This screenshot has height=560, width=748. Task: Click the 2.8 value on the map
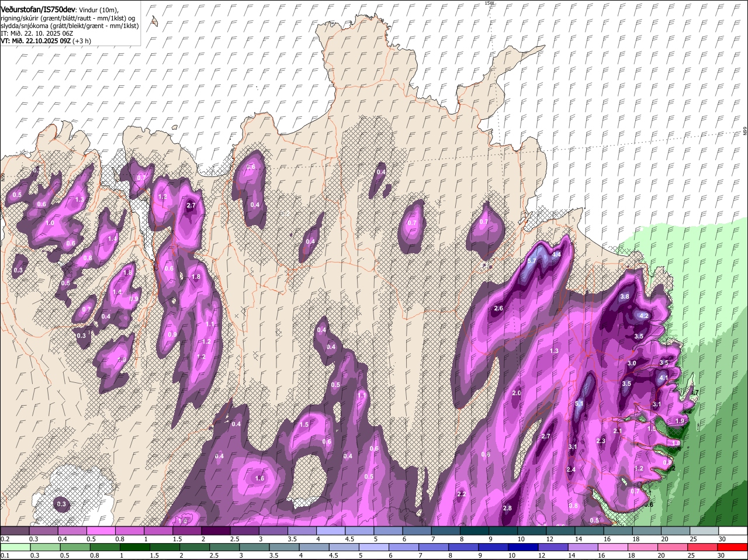pos(507,509)
